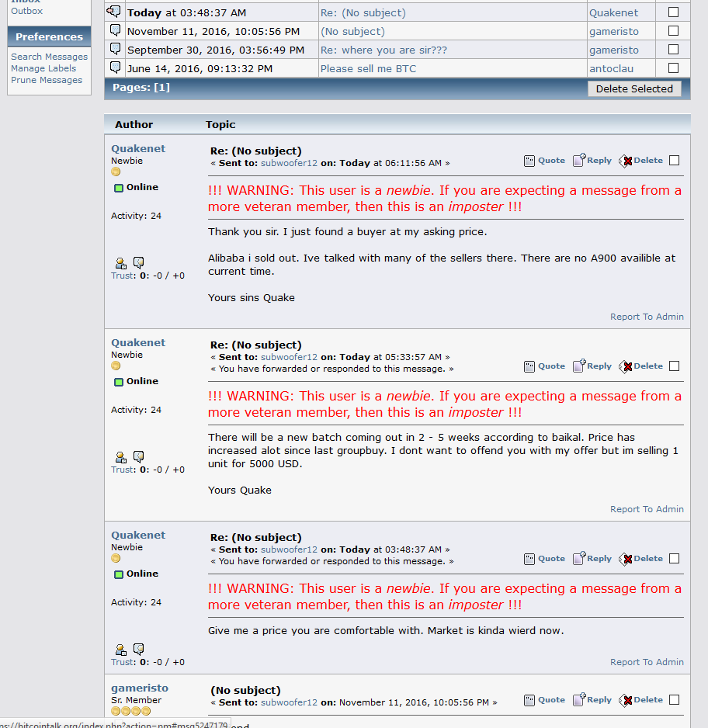Click Delete red-X icon on 03:48:37 AM message
This screenshot has height=728, width=708.
coord(626,559)
